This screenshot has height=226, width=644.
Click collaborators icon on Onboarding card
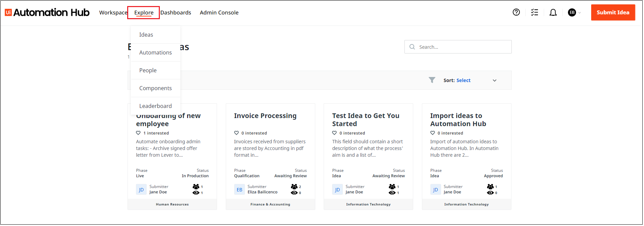(196, 186)
